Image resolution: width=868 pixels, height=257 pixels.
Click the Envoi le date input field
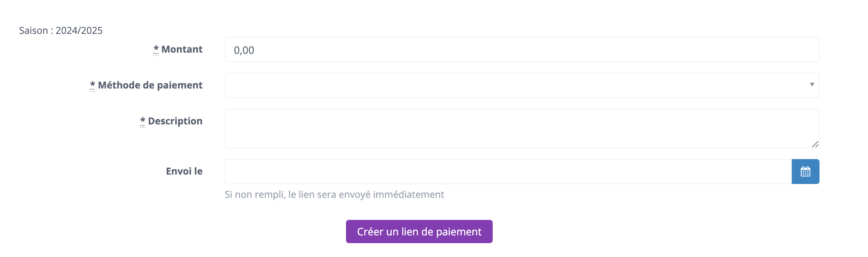pyautogui.click(x=508, y=171)
